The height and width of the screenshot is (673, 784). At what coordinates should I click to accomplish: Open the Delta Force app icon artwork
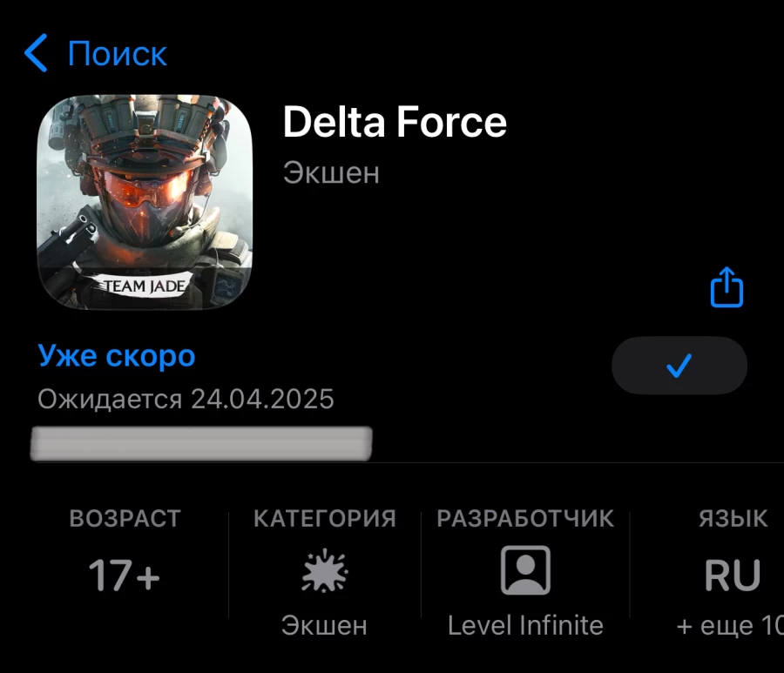145,201
